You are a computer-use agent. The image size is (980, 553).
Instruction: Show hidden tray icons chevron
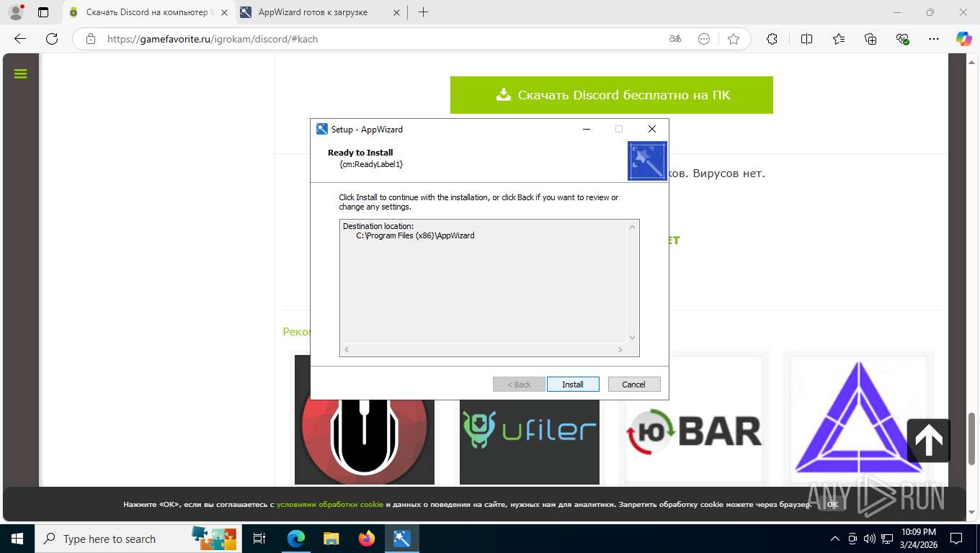click(x=835, y=539)
